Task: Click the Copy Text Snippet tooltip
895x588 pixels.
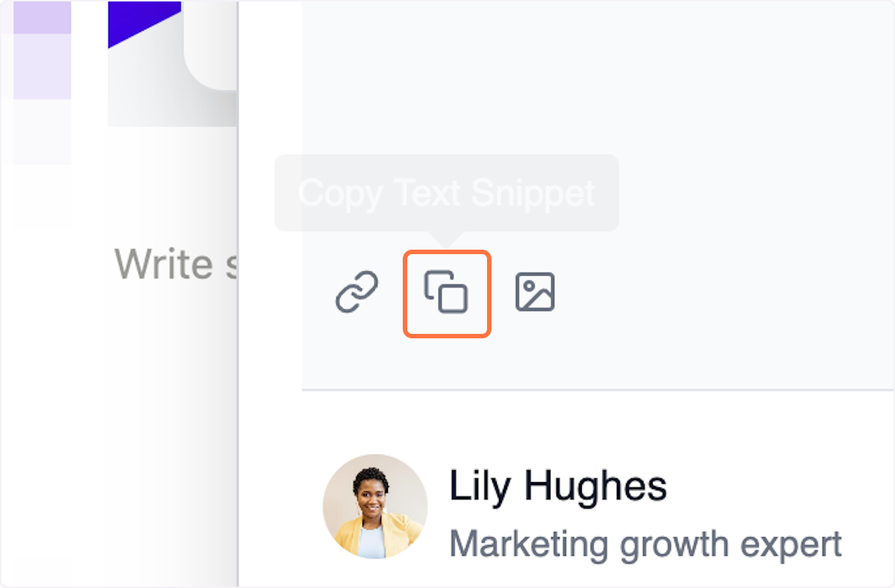Action: pyautogui.click(x=446, y=192)
